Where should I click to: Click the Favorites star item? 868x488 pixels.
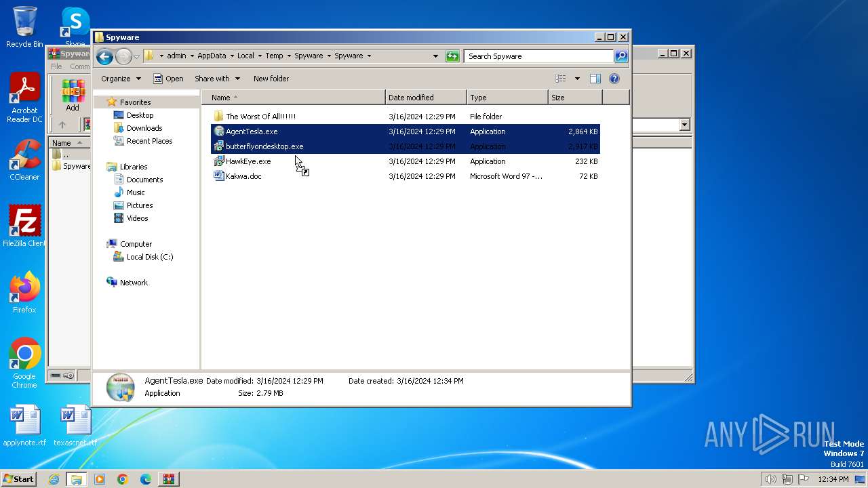130,102
